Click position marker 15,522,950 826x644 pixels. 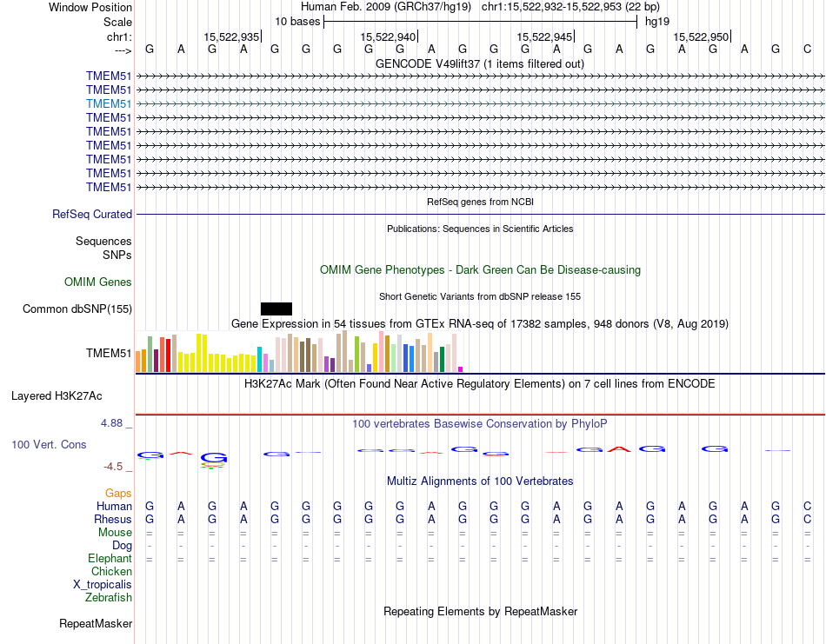point(701,37)
